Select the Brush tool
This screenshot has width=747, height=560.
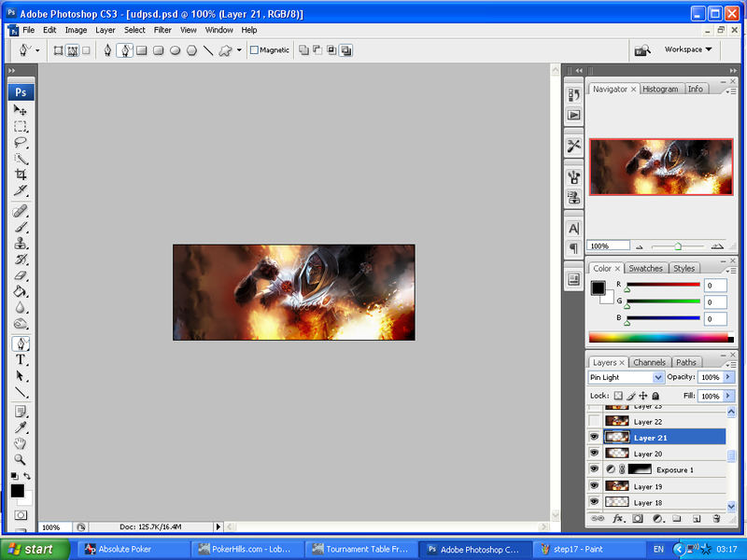[20, 227]
